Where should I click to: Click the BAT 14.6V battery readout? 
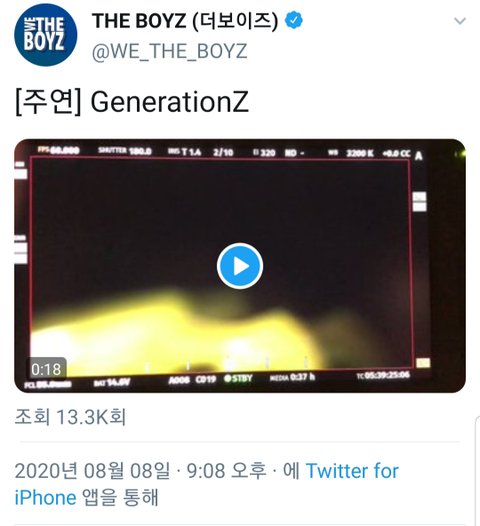point(111,382)
